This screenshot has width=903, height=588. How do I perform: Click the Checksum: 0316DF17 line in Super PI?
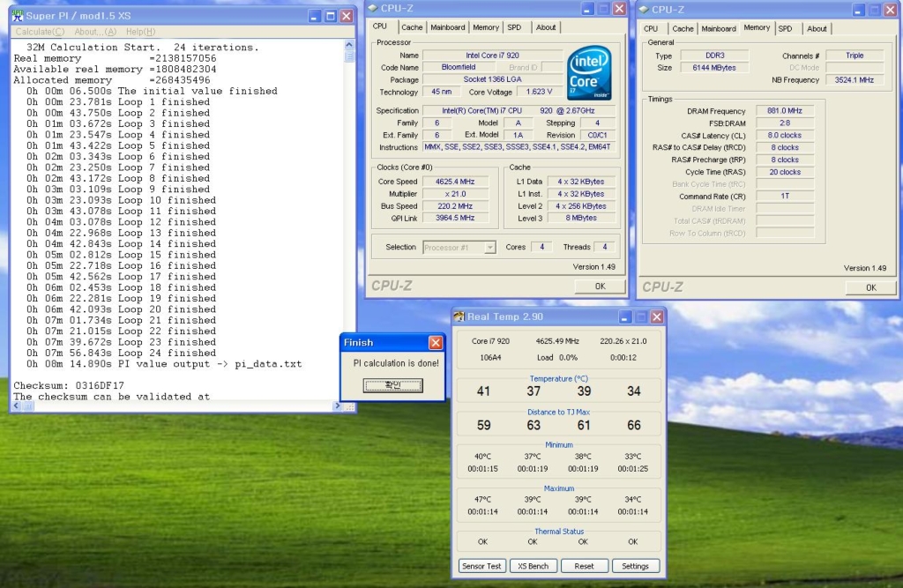point(69,385)
